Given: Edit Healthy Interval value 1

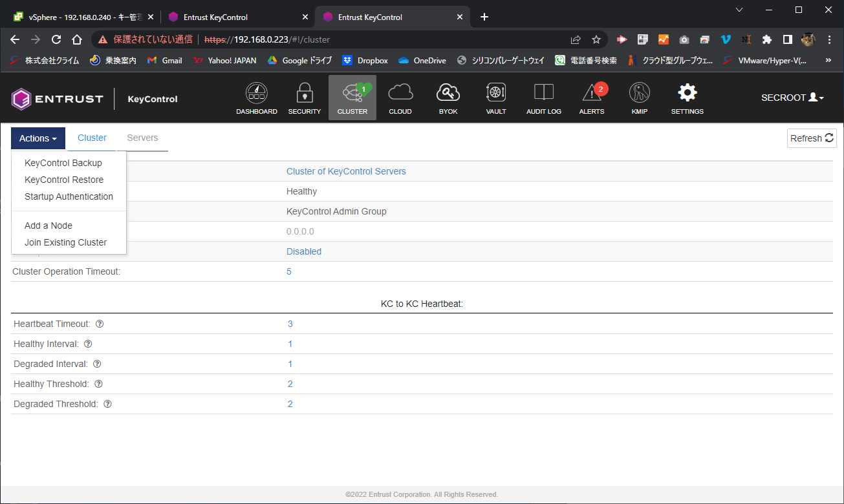Looking at the screenshot, I should (x=290, y=344).
